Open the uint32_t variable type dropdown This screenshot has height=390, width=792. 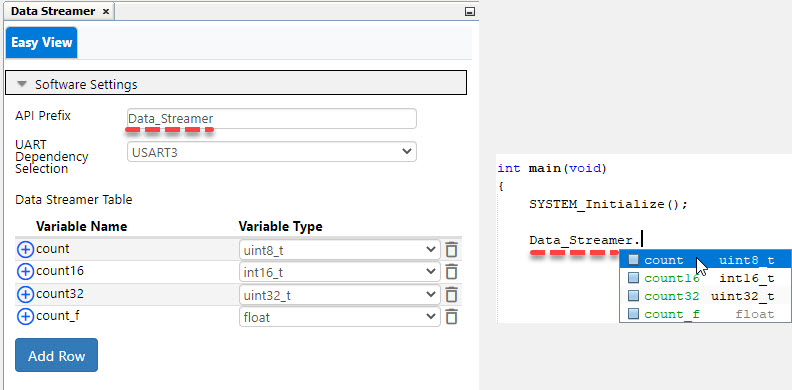pyautogui.click(x=339, y=295)
